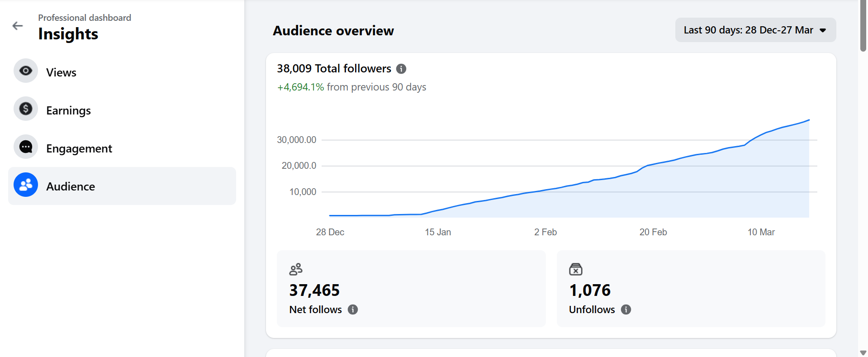Click the 1,076 Unfollows card
The height and width of the screenshot is (357, 868).
pyautogui.click(x=691, y=289)
